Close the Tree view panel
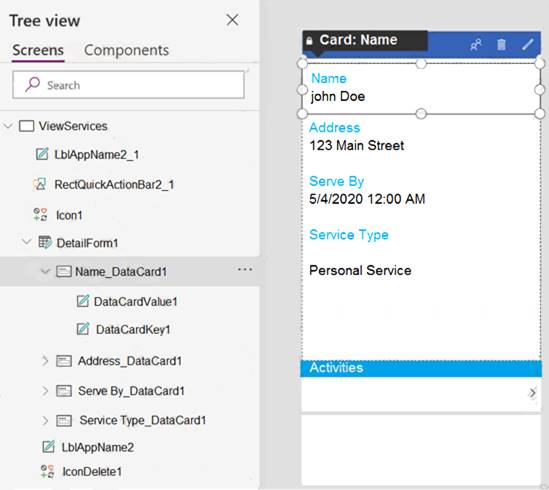 232,20
